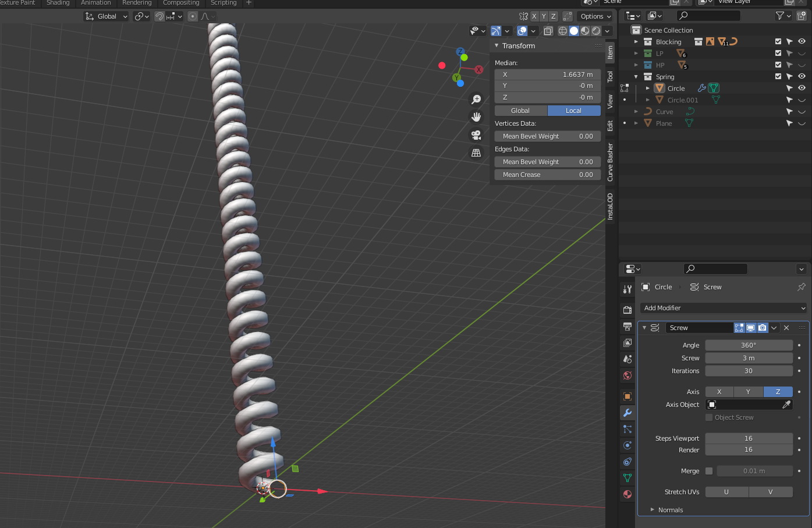This screenshot has height=528, width=812.
Task: Select Global transform orientation button
Action: coord(520,111)
